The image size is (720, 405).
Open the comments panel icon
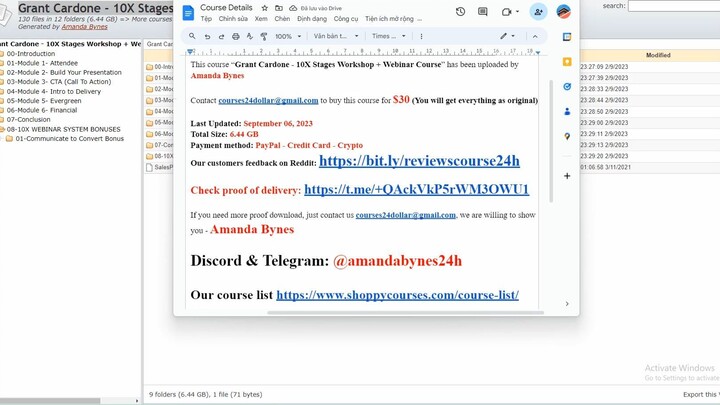(483, 12)
